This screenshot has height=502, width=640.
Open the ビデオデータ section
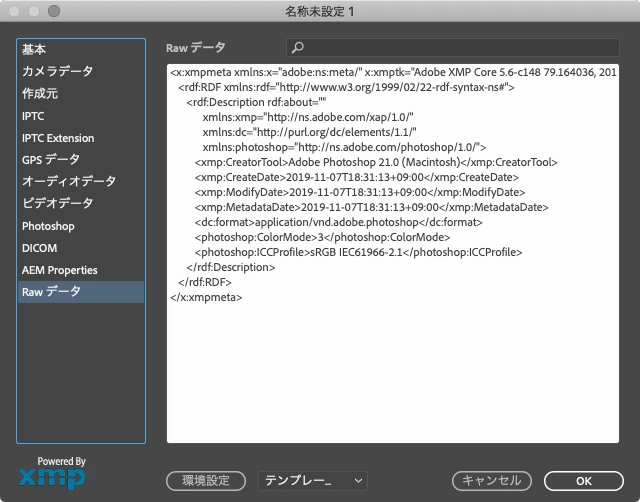(80, 204)
